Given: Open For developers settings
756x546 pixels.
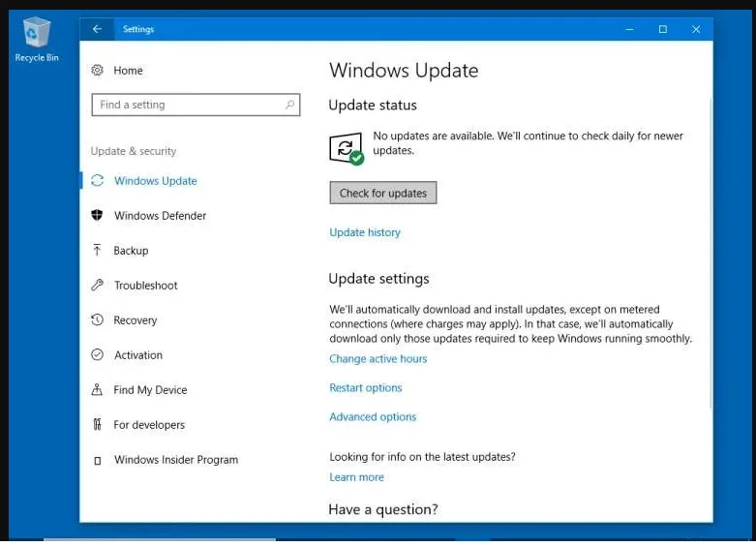Looking at the screenshot, I should 149,424.
